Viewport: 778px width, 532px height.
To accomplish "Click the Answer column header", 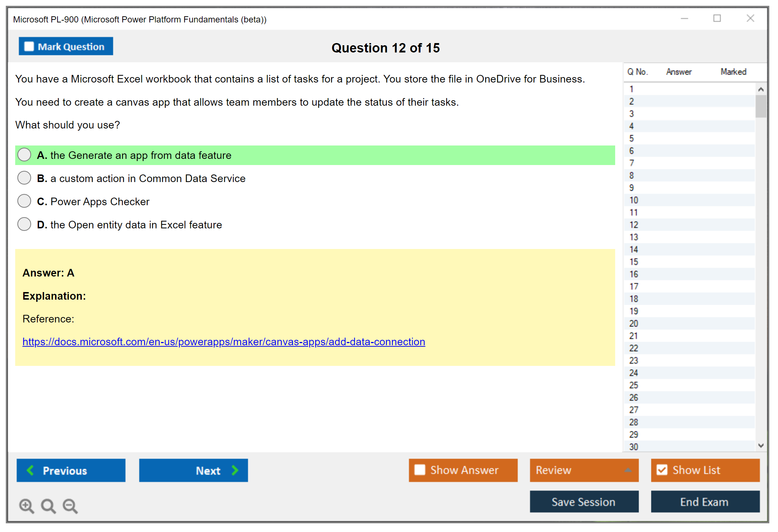I will 678,72.
